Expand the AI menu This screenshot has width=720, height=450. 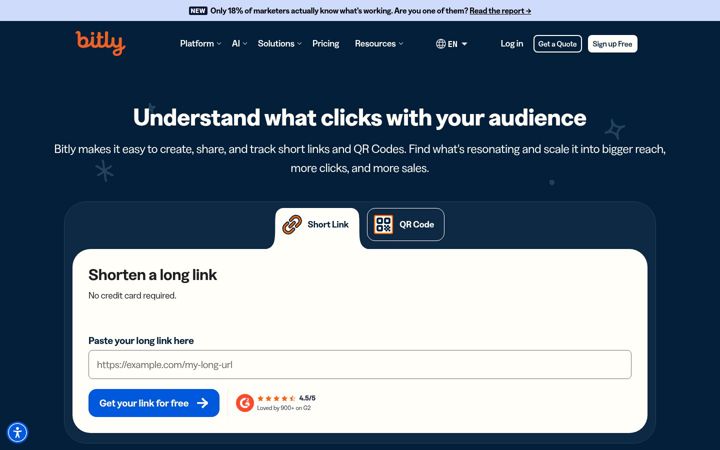(240, 44)
